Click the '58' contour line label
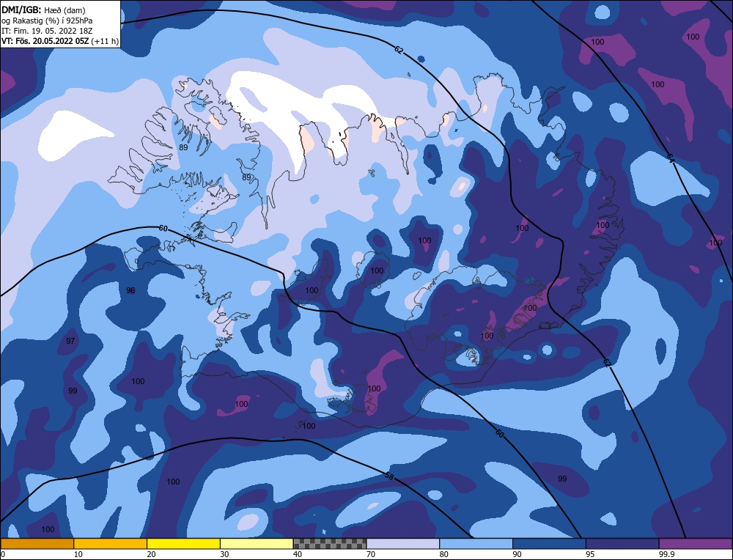The width and height of the screenshot is (733, 560). coord(389,476)
